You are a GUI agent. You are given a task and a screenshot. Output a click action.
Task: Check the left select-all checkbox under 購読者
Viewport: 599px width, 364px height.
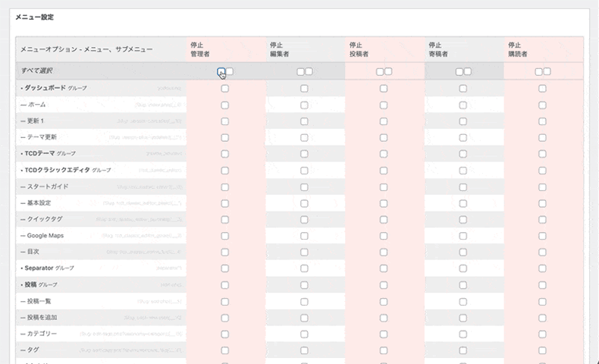coord(538,71)
